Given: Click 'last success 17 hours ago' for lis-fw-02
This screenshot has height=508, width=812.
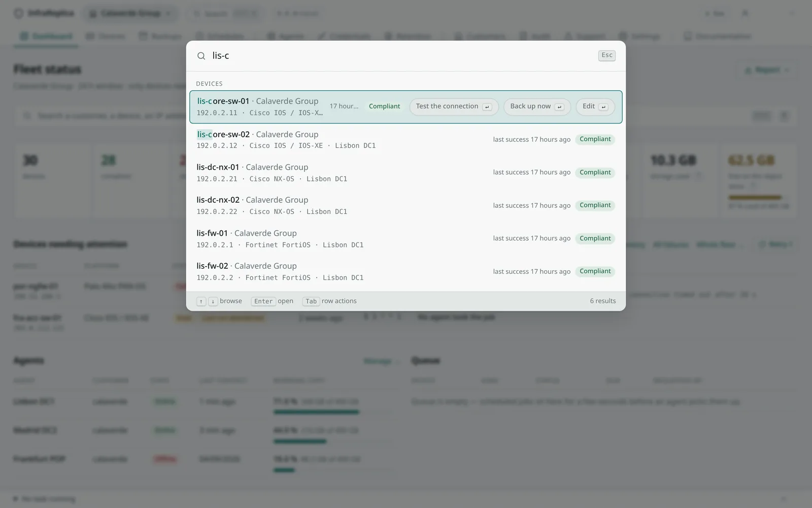Looking at the screenshot, I should point(531,271).
